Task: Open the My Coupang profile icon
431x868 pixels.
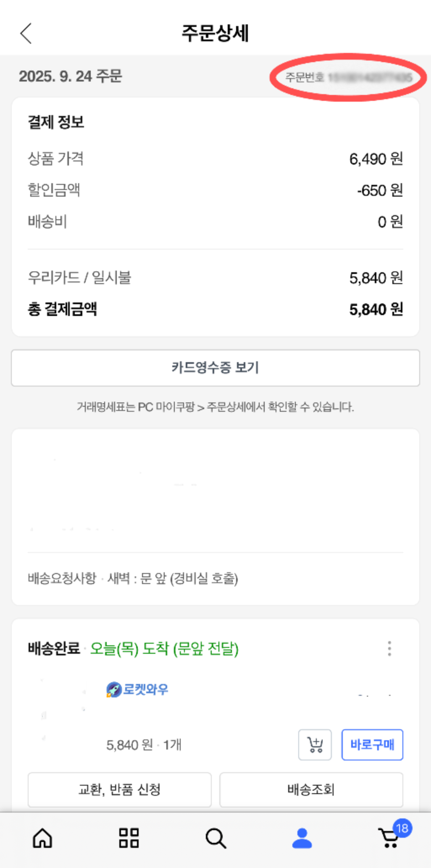Action: coord(302,838)
